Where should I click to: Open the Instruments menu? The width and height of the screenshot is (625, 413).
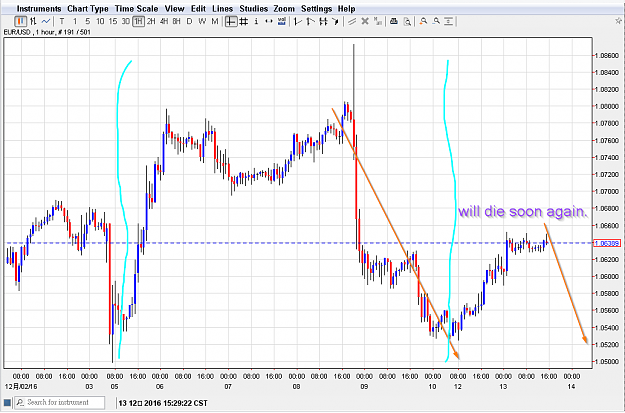tap(39, 9)
